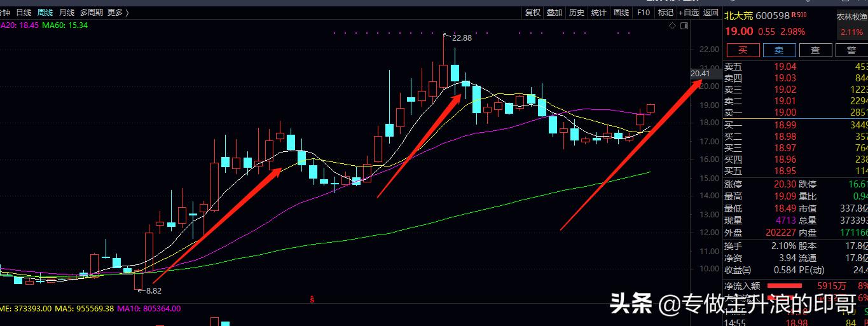
Task: Open the 多周期 multi-period view
Action: [x=92, y=13]
